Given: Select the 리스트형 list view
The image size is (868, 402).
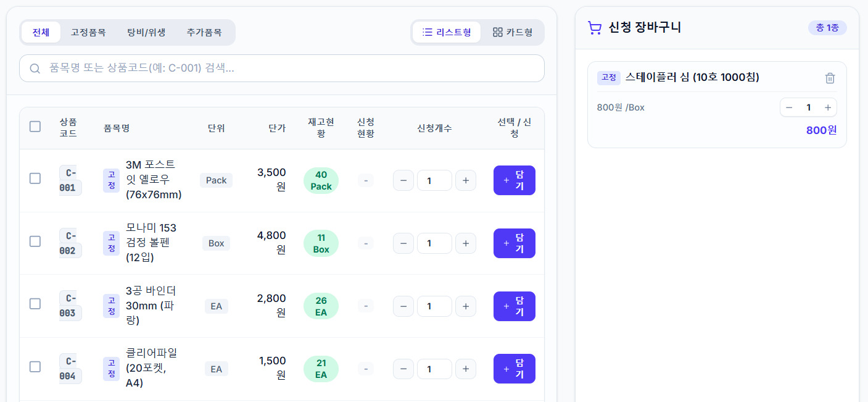Looking at the screenshot, I should tap(447, 32).
